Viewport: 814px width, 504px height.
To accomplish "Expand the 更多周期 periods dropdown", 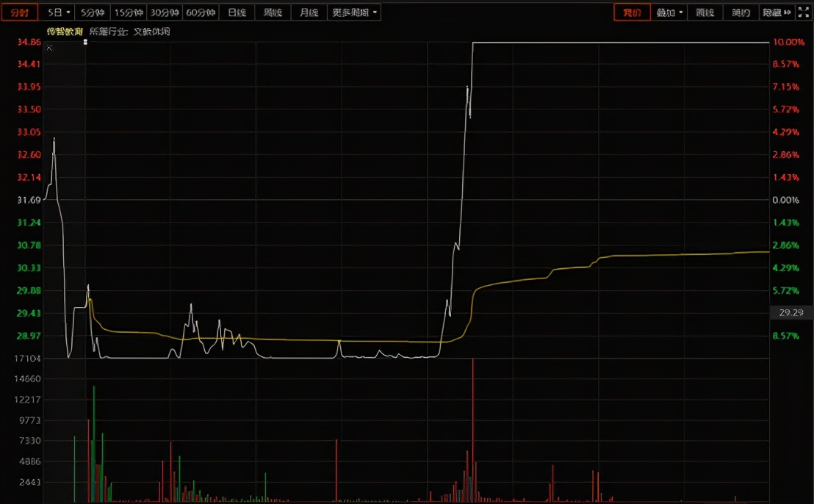I will point(354,12).
